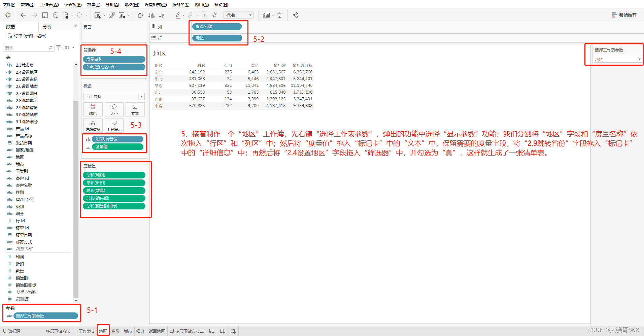
Task: Open the 文件(F) menu
Action: (x=9, y=5)
